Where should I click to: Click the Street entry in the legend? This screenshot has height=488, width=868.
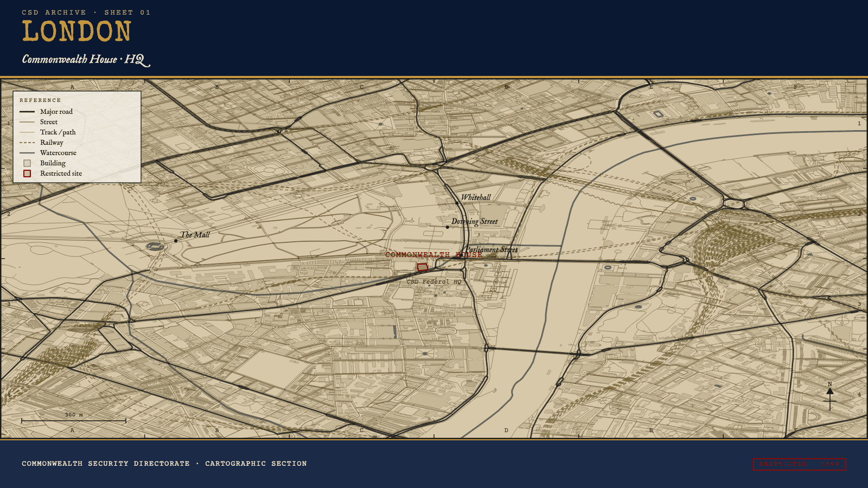click(x=49, y=122)
